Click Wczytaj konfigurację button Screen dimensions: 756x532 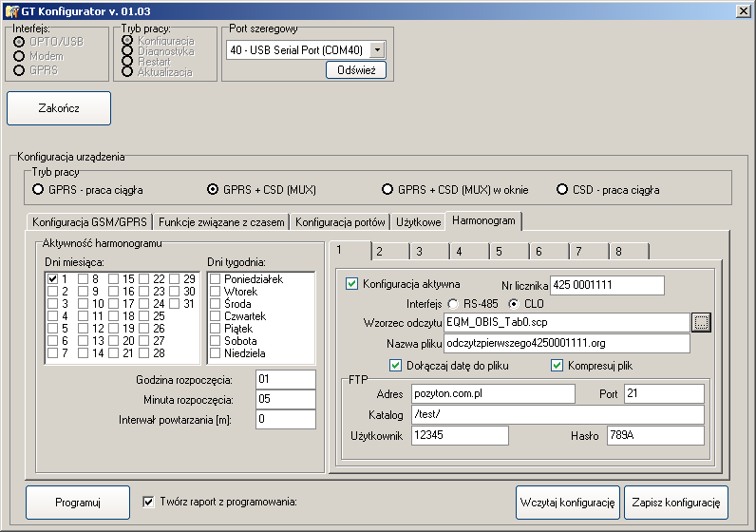pos(568,503)
